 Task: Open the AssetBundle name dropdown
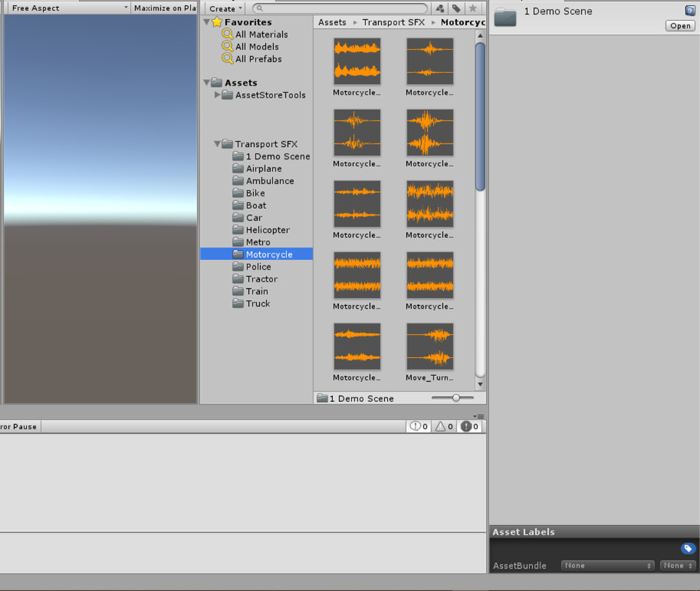tap(608, 566)
